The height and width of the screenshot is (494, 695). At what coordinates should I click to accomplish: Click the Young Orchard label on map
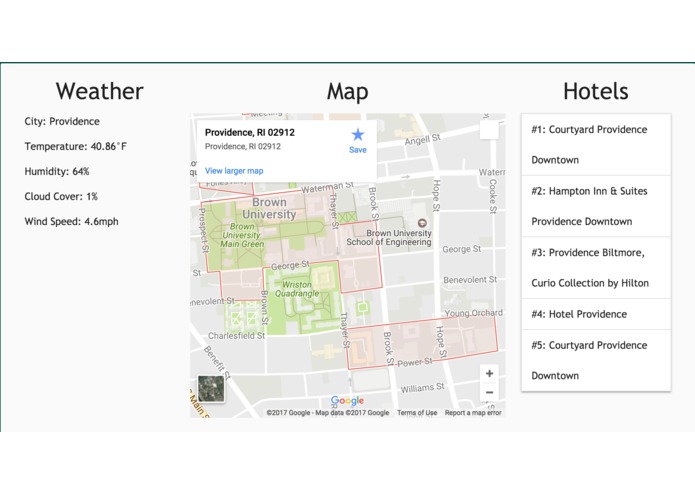[x=473, y=313]
